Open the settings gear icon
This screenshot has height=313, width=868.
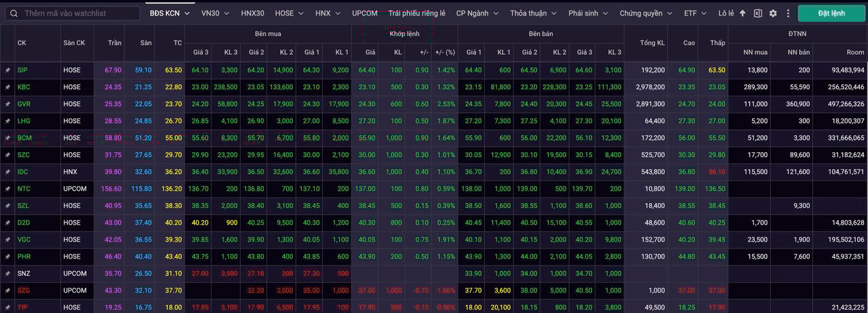[773, 13]
